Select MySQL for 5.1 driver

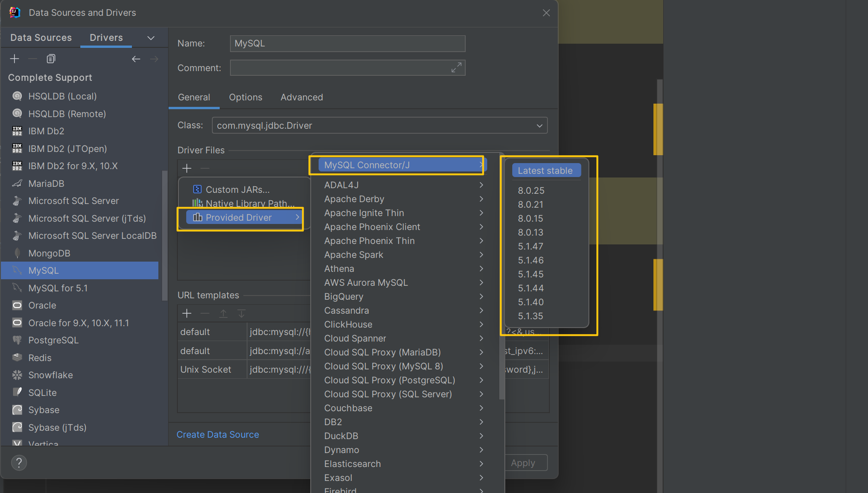pos(80,288)
